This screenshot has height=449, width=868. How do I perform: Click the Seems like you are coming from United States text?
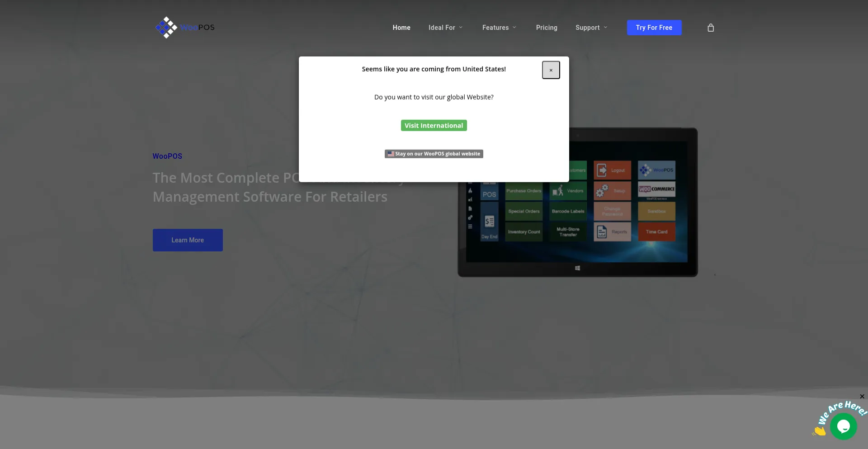coord(434,69)
